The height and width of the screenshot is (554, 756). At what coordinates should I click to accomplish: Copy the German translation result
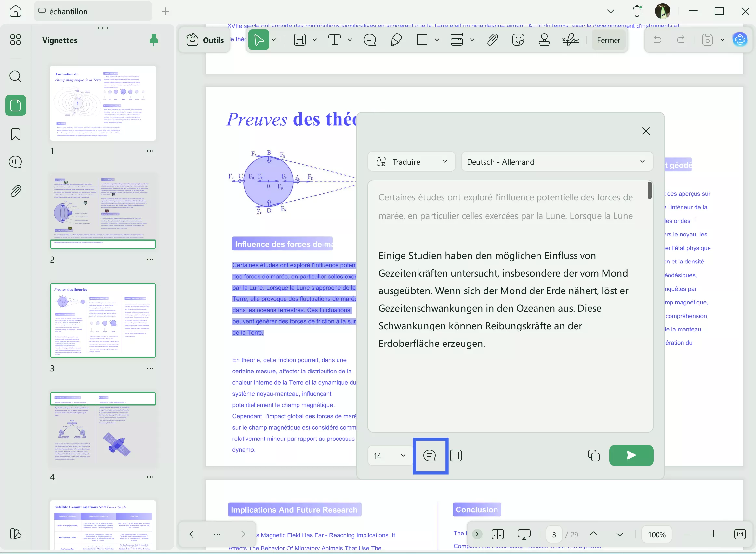pyautogui.click(x=593, y=455)
